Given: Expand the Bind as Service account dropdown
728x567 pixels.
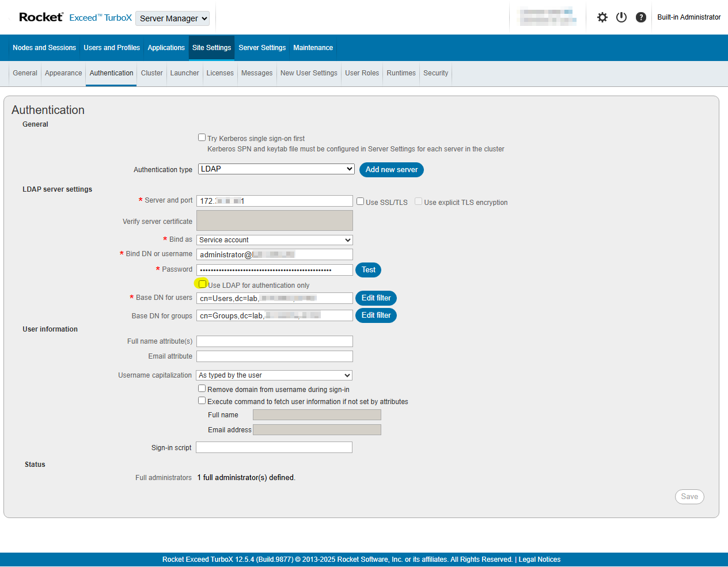Looking at the screenshot, I should (x=275, y=240).
